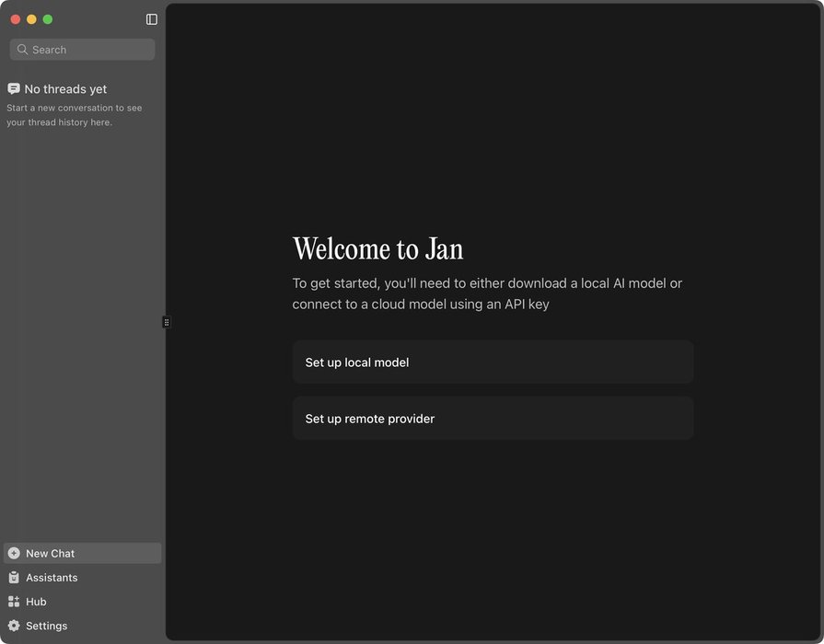
Task: Focus the Search threads field
Action: 82,50
